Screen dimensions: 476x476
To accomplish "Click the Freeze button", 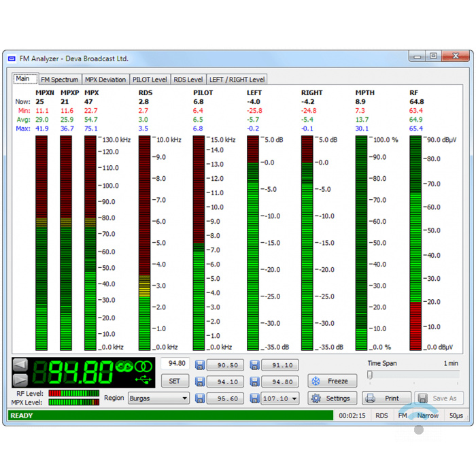I will coord(332,381).
